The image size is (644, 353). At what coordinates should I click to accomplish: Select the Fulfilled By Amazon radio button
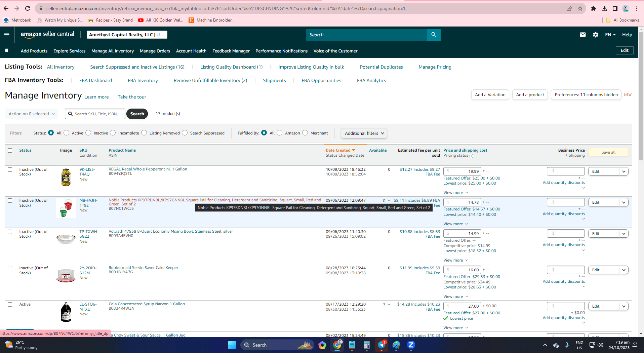click(x=280, y=133)
